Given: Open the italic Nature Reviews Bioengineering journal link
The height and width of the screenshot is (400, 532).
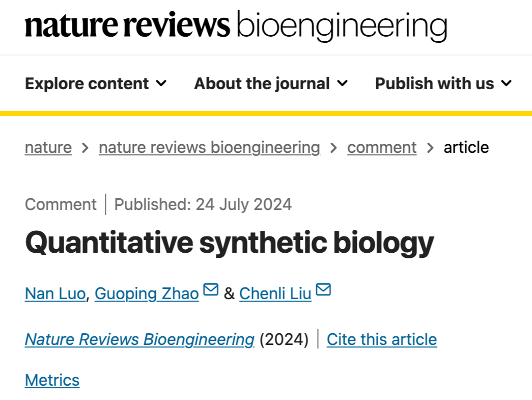Looking at the screenshot, I should tap(140, 339).
